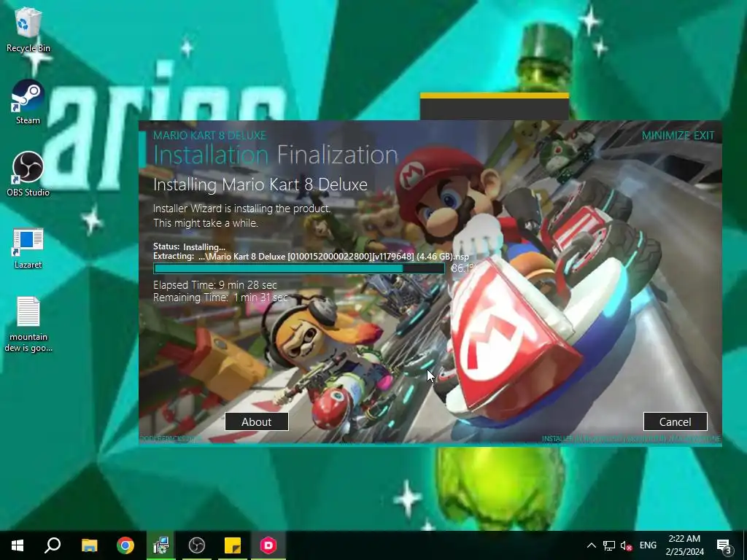Open the pink recorder app in taskbar
747x560 pixels.
coord(268,545)
